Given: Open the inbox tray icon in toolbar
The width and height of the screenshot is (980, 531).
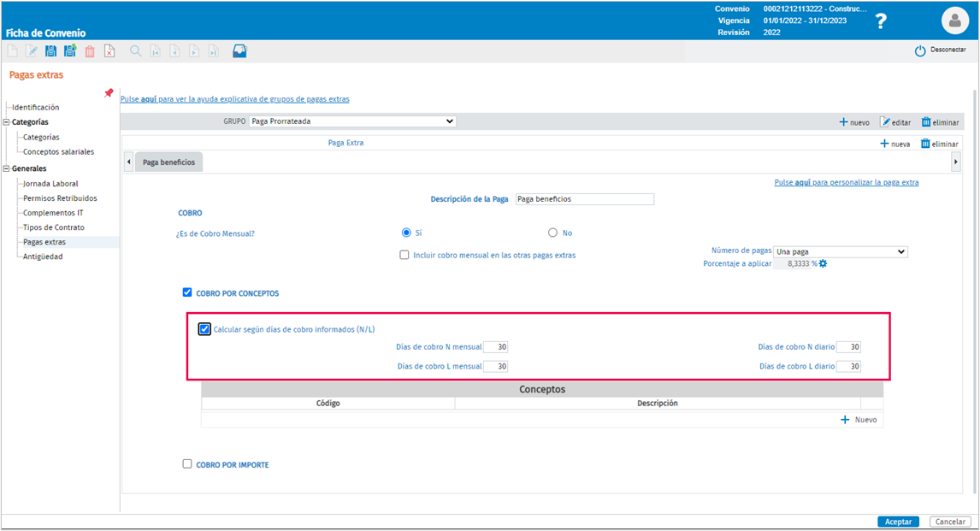Looking at the screenshot, I should (x=240, y=51).
